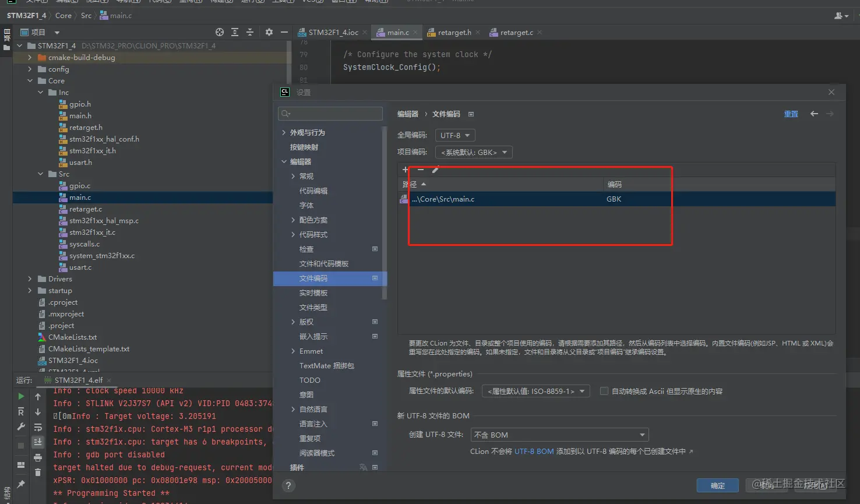Hide the project tool window
The height and width of the screenshot is (504, 860).
pyautogui.click(x=284, y=32)
